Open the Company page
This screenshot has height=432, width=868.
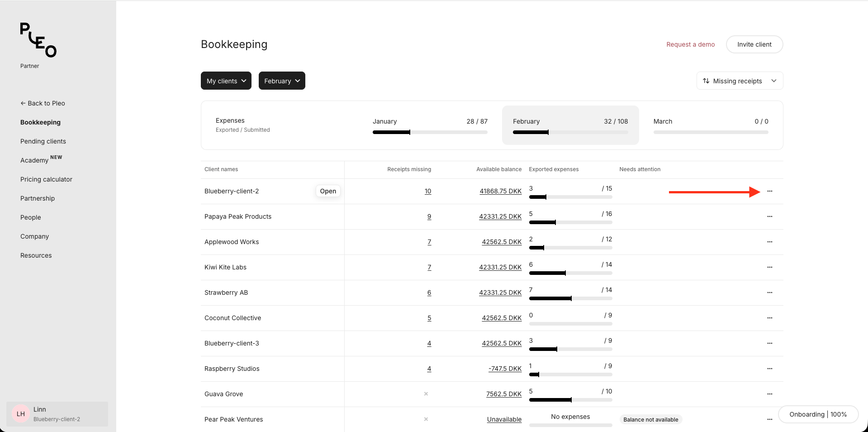34,236
